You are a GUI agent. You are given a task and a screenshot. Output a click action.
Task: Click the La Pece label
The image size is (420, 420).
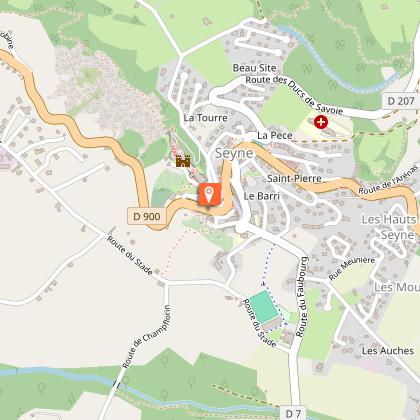point(275,135)
